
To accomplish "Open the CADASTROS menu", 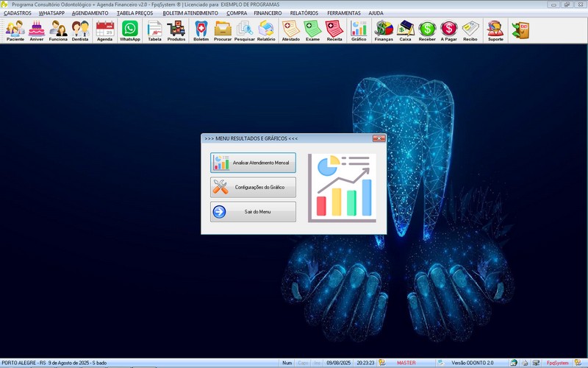I will tap(18, 13).
